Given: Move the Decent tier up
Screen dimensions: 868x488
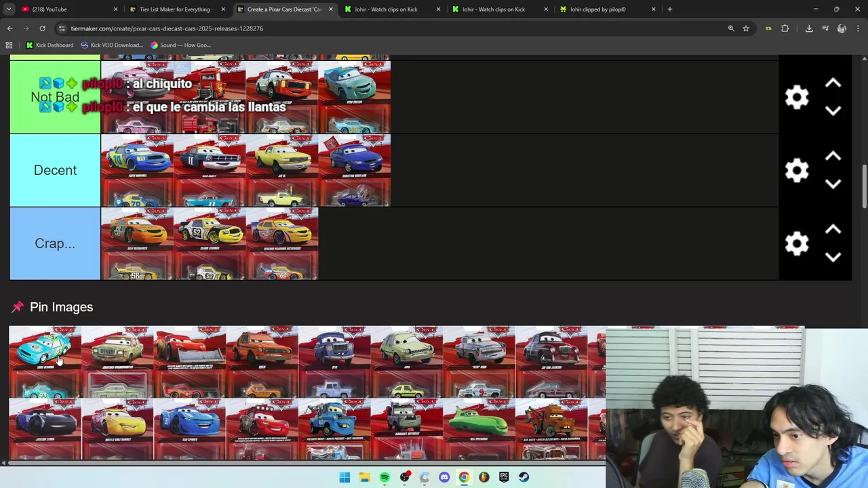Looking at the screenshot, I should (x=833, y=157).
